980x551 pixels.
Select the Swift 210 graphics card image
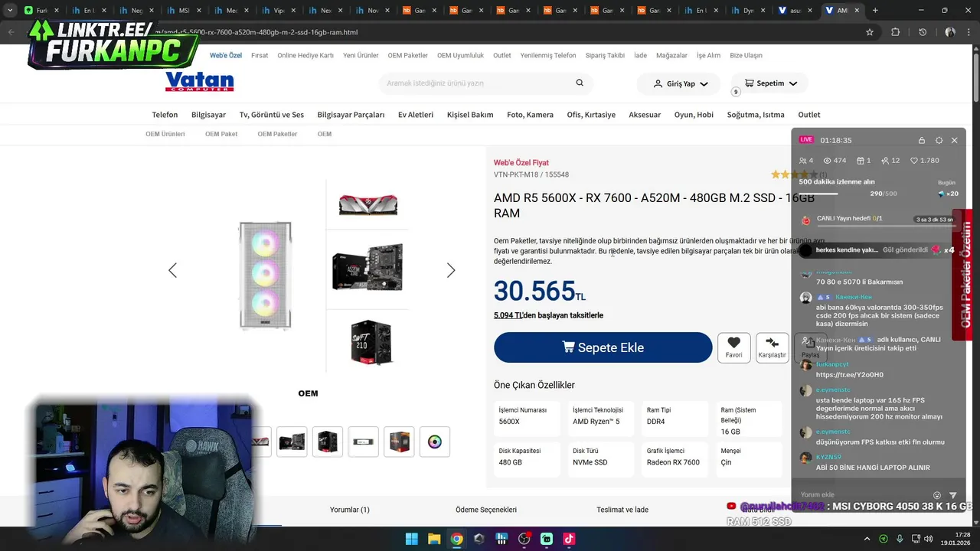(371, 342)
